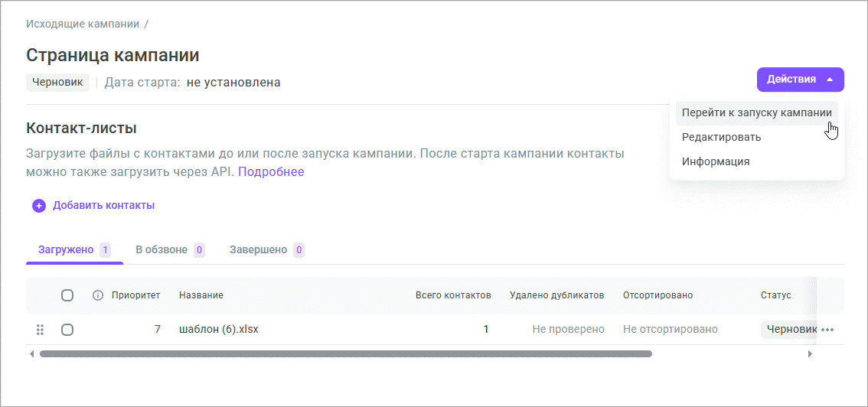Grab the drag handle for шаблон (6).xlsx row
The height and width of the screenshot is (407, 868).
(x=40, y=330)
